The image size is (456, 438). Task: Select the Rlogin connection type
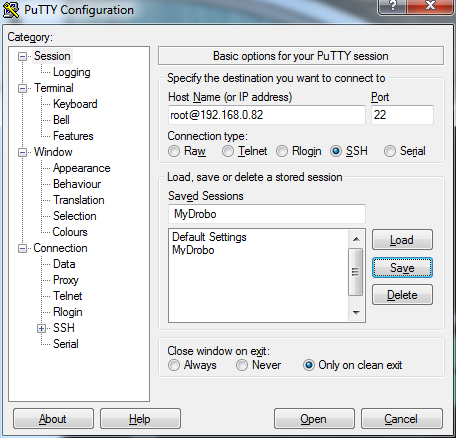(x=282, y=151)
